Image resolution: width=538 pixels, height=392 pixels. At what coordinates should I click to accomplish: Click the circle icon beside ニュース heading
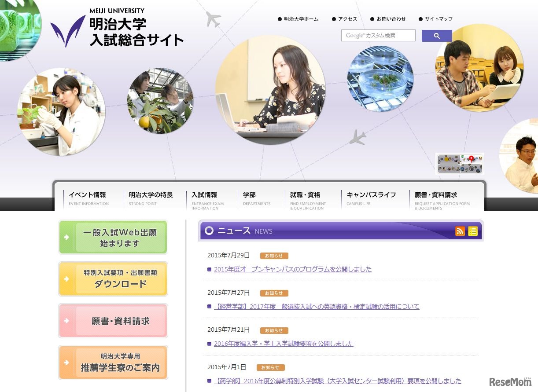point(209,231)
